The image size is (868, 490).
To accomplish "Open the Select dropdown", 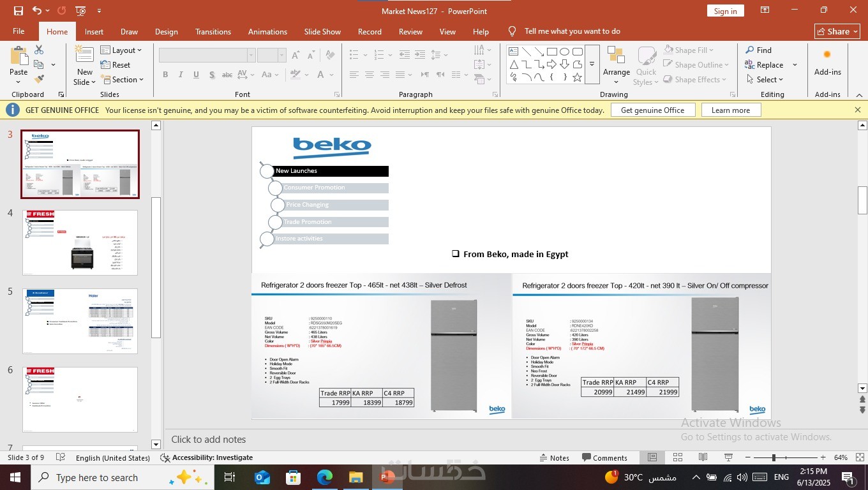I will (764, 79).
